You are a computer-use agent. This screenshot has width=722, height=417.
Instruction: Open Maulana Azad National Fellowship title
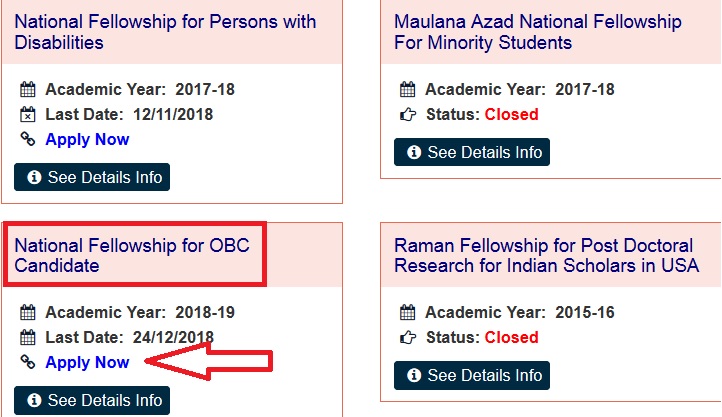pos(538,32)
